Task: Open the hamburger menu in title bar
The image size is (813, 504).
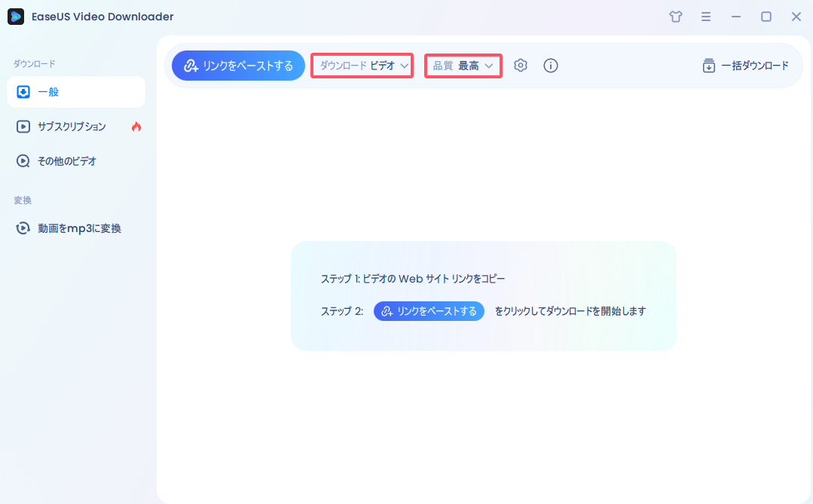Action: click(x=706, y=16)
